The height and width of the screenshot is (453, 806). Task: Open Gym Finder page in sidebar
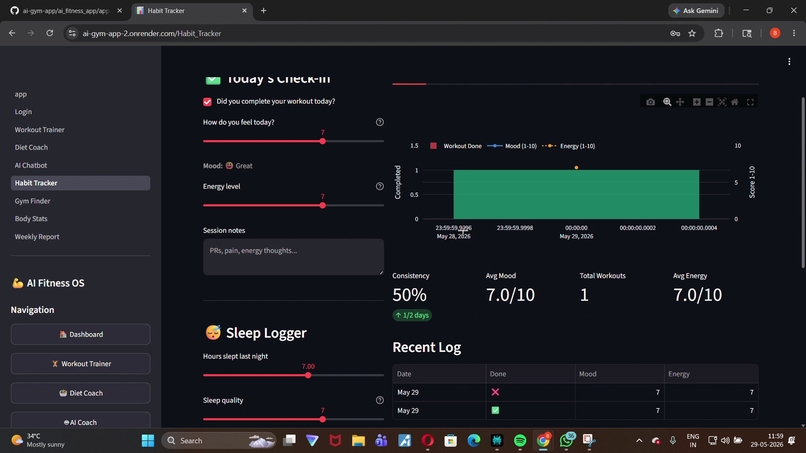(32, 201)
